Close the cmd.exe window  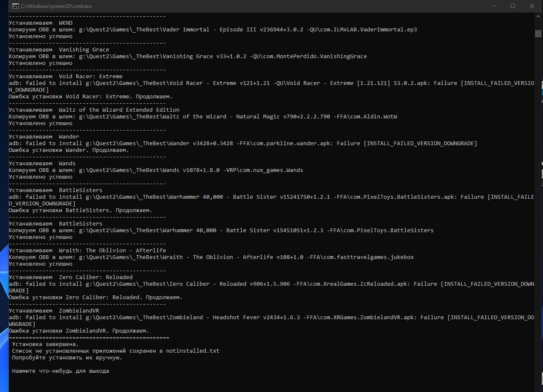tap(532, 6)
